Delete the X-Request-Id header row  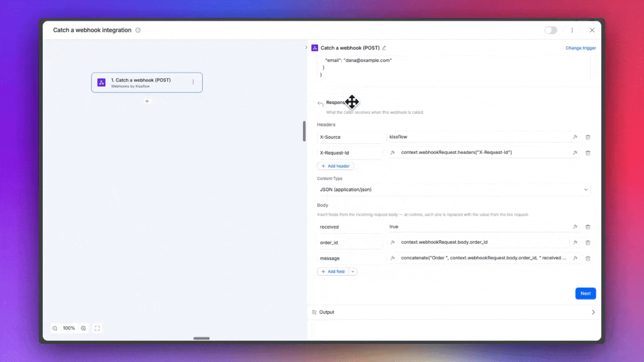click(x=588, y=152)
